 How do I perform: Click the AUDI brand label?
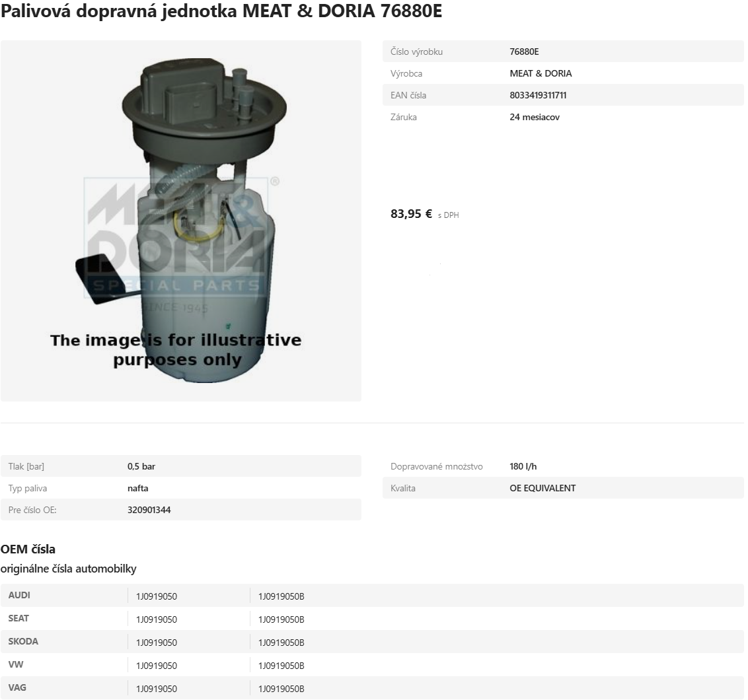click(19, 595)
